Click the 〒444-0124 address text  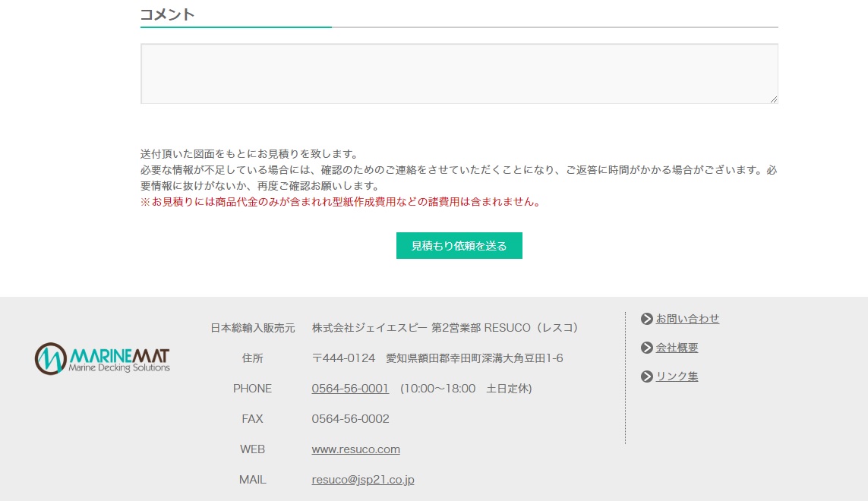click(437, 358)
